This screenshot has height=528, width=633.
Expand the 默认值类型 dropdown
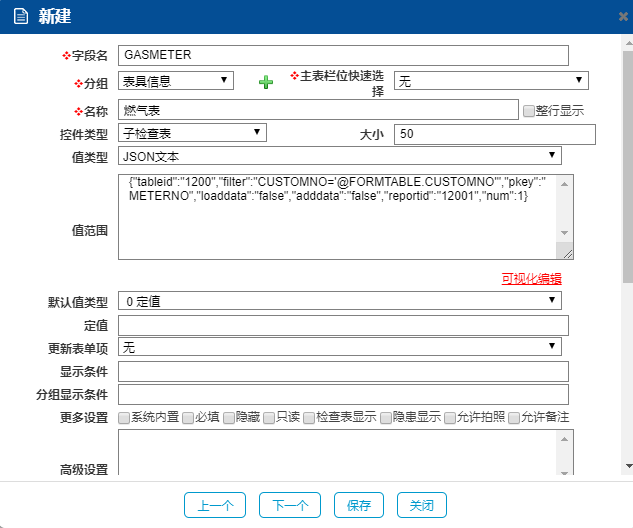coord(340,300)
